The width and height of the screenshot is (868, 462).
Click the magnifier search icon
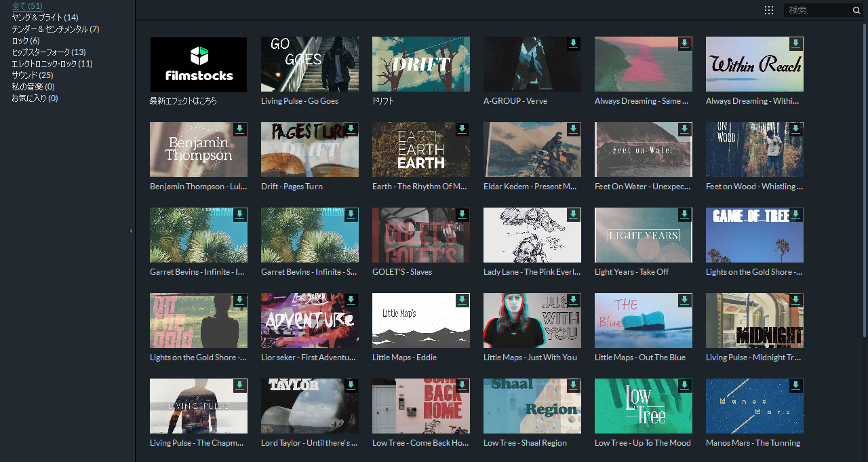coord(856,10)
